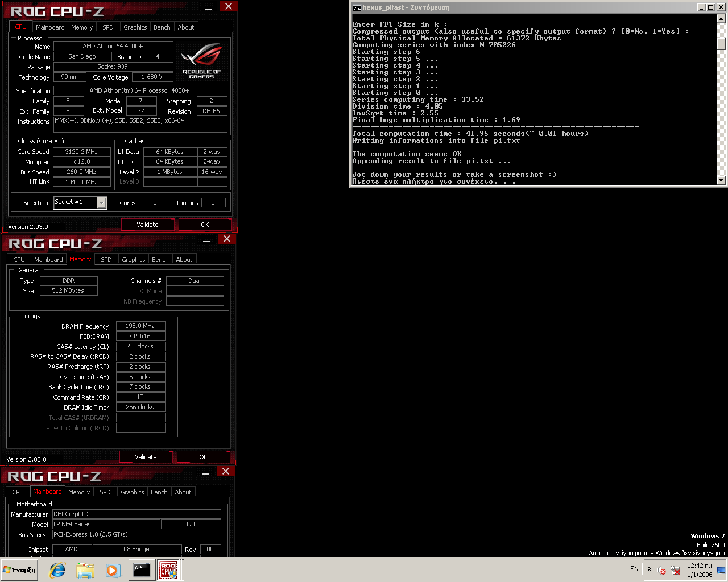Screen dimensions: 728x582
Task: Click the console scrollbar down arrow
Action: [x=721, y=180]
